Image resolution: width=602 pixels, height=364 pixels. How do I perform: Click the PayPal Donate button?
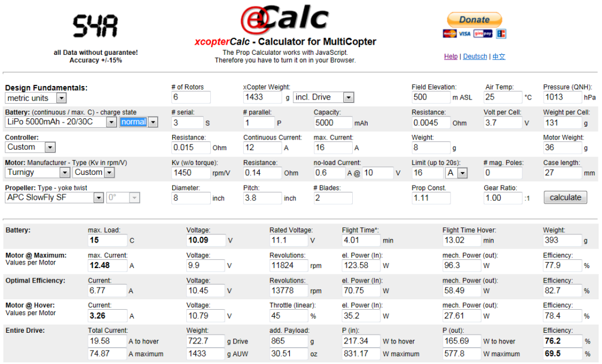[x=474, y=19]
